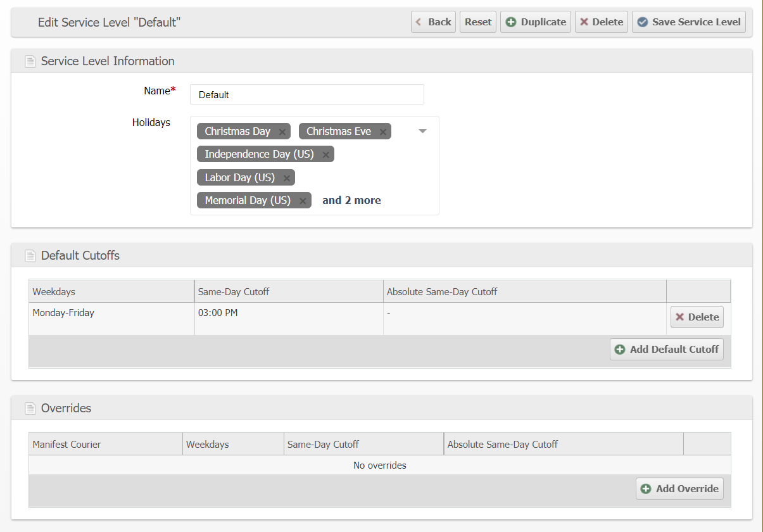Open the Holidays dropdown arrow

click(423, 131)
